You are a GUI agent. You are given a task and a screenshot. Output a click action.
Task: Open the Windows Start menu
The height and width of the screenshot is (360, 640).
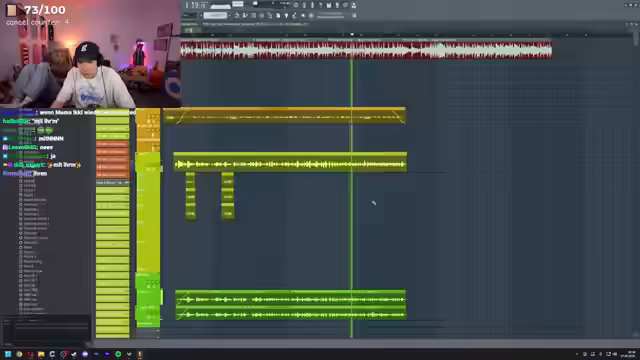tap(8, 354)
